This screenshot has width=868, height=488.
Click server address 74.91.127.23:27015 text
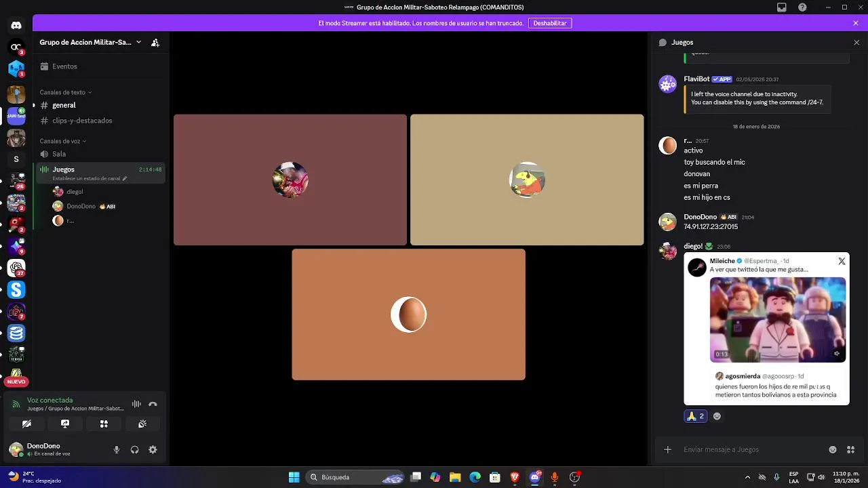(711, 227)
